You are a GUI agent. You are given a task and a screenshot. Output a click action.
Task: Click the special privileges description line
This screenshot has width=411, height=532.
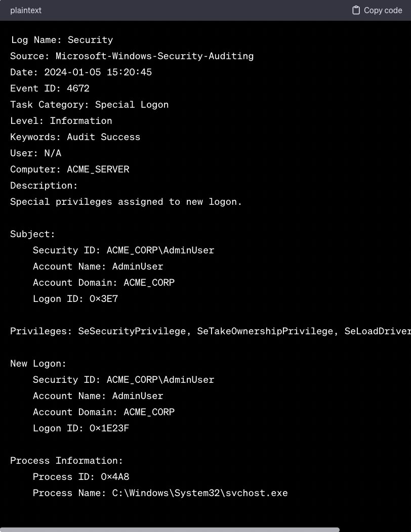pyautogui.click(x=126, y=201)
